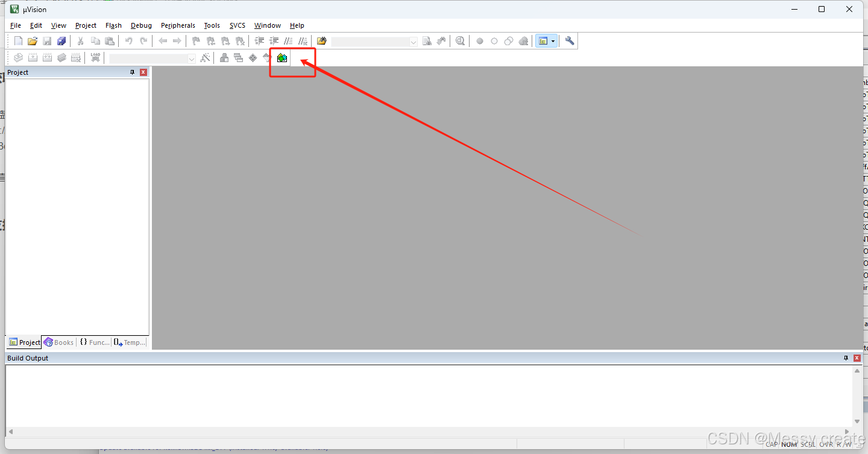
Task: Click the Translate file icon
Action: click(18, 58)
